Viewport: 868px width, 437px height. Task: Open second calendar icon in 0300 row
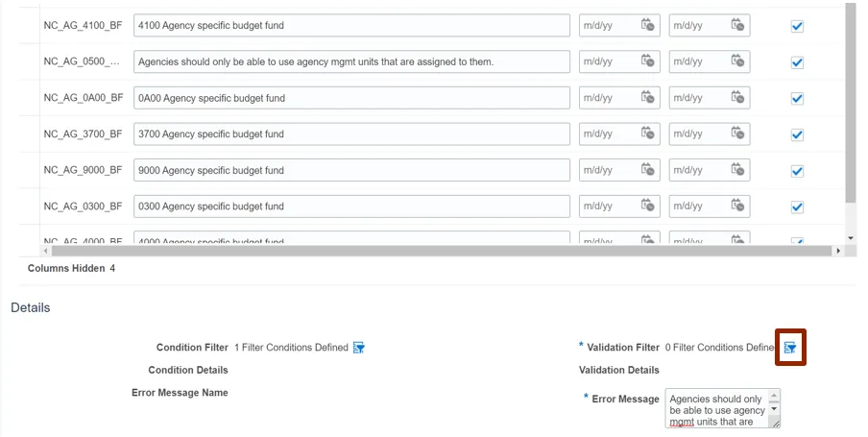pos(738,206)
